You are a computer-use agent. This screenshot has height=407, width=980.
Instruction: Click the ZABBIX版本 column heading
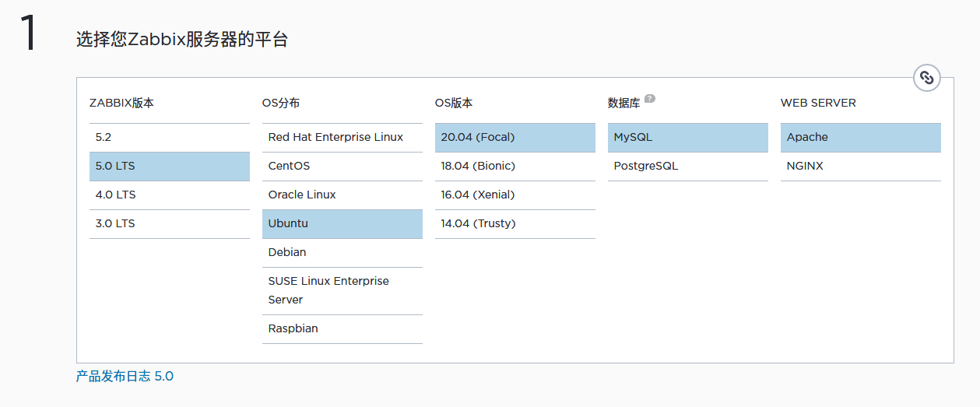click(121, 103)
